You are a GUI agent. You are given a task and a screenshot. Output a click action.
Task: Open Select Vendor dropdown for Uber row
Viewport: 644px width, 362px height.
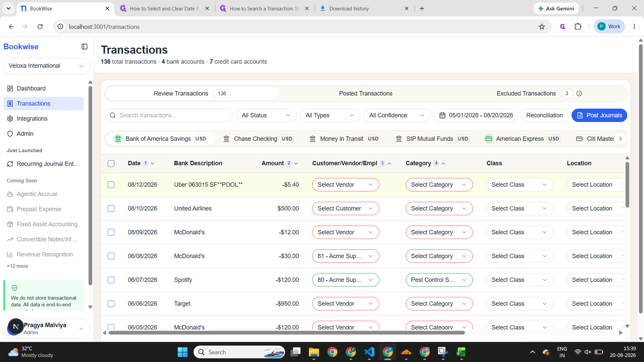pyautogui.click(x=345, y=185)
